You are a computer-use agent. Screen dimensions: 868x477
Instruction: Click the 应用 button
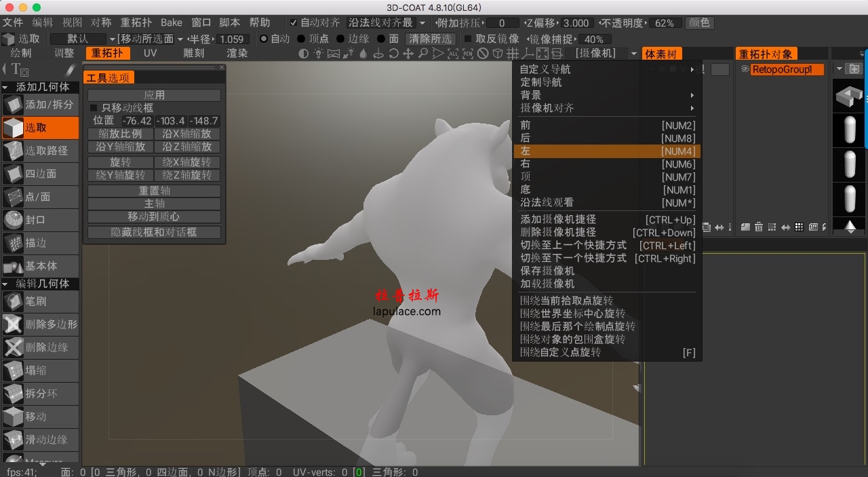pos(155,95)
